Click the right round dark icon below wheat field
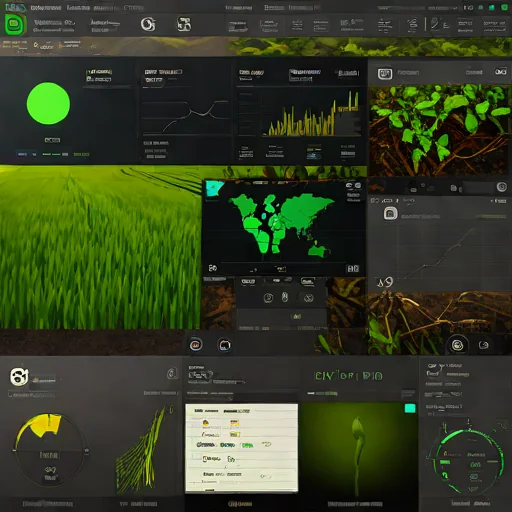 [x=225, y=345]
